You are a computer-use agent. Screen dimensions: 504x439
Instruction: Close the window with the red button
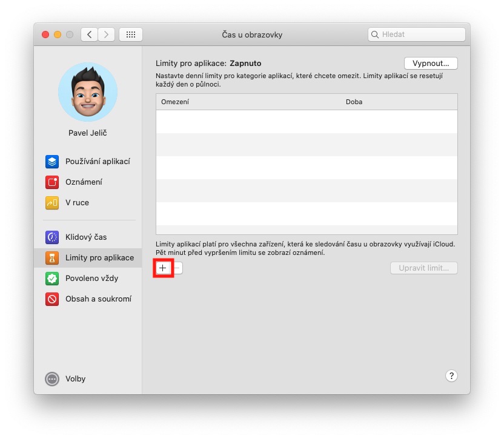[45, 35]
